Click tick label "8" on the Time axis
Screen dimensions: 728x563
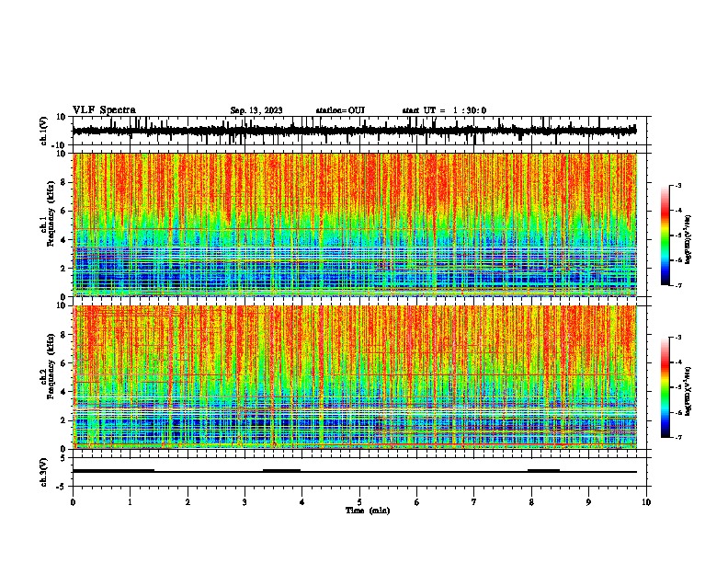coord(531,502)
